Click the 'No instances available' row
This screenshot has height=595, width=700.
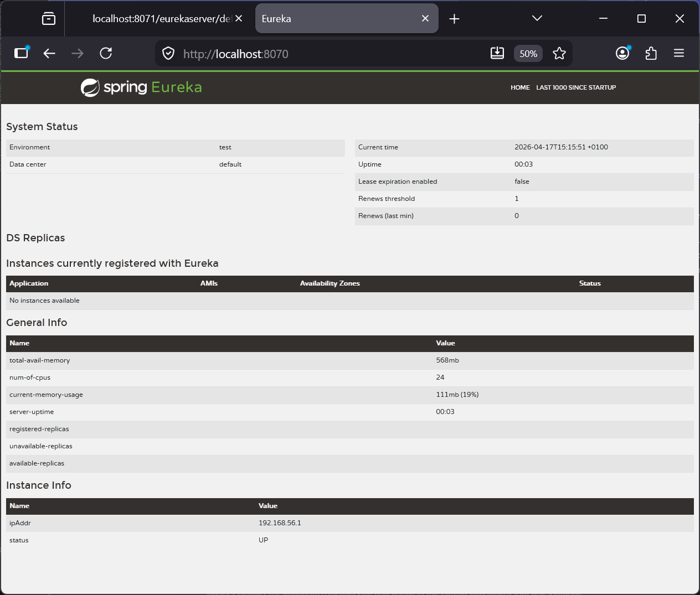[x=350, y=301]
